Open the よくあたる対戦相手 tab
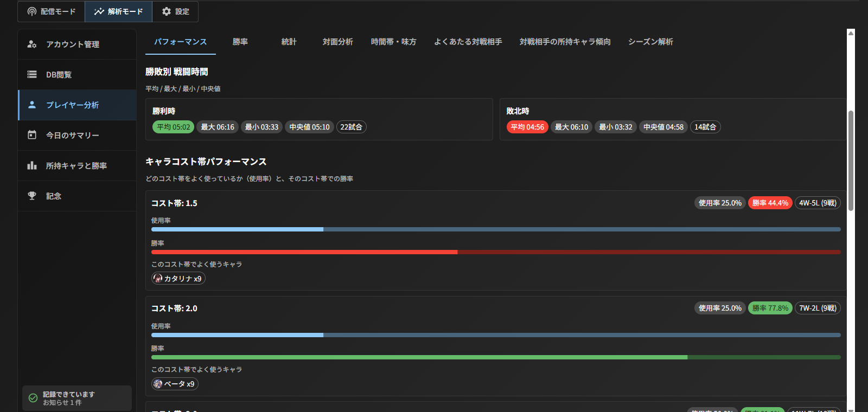The height and width of the screenshot is (412, 868). point(468,42)
